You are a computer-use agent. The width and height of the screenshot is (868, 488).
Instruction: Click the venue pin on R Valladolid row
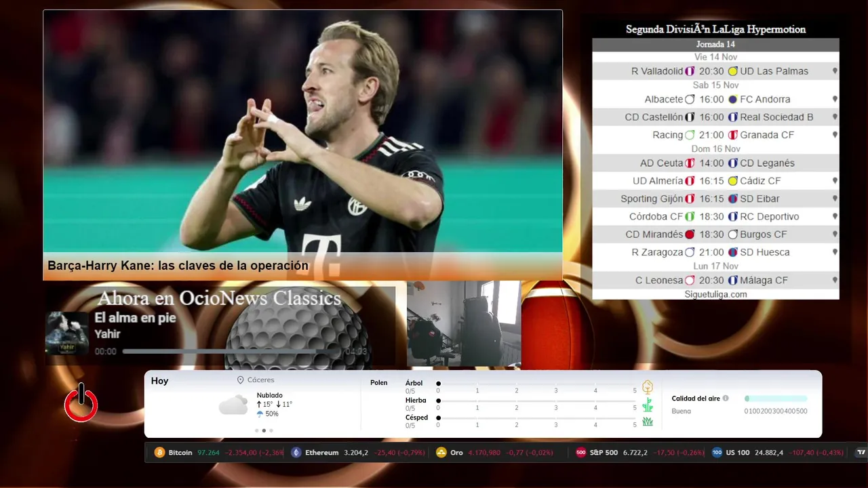click(x=835, y=71)
